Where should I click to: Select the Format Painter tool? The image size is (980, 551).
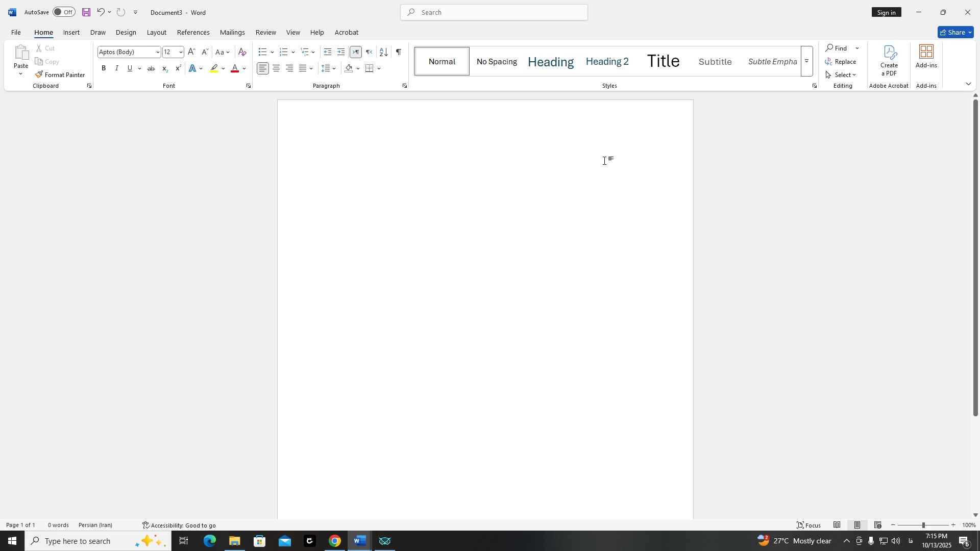pyautogui.click(x=60, y=74)
